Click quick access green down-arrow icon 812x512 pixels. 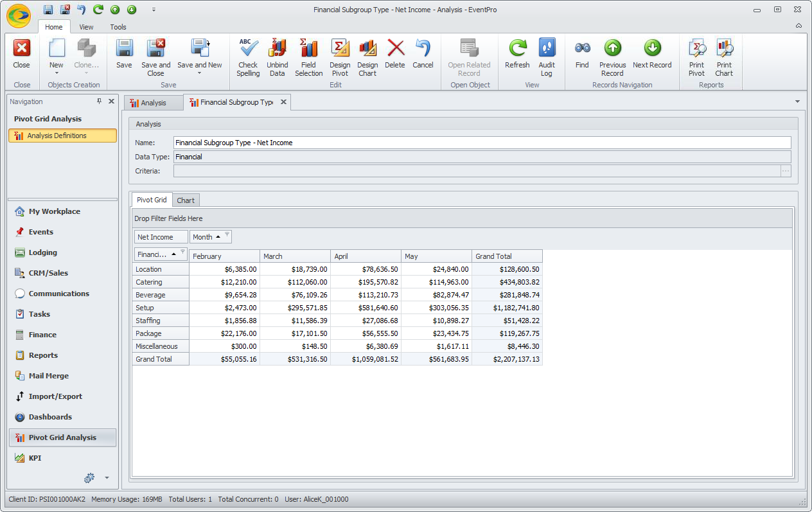point(132,10)
